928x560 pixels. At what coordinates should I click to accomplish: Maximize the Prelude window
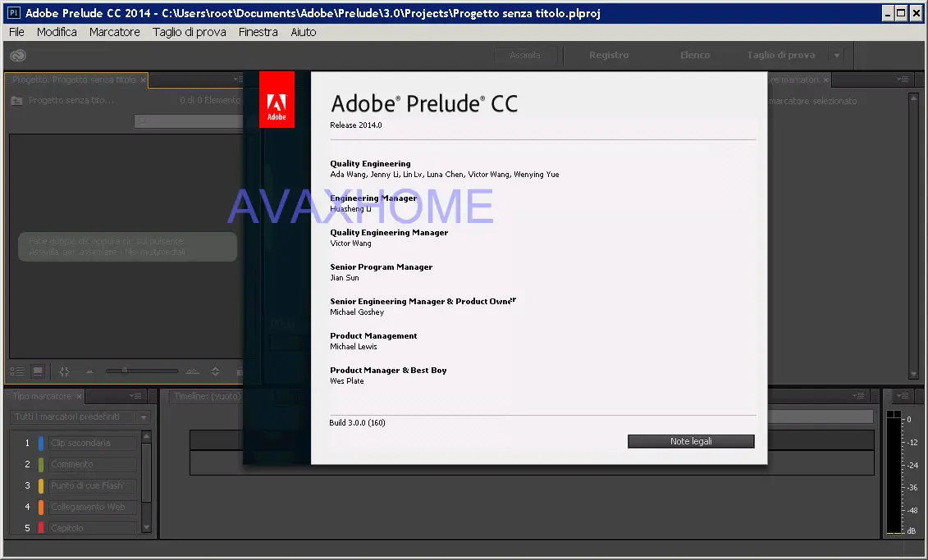click(x=901, y=13)
